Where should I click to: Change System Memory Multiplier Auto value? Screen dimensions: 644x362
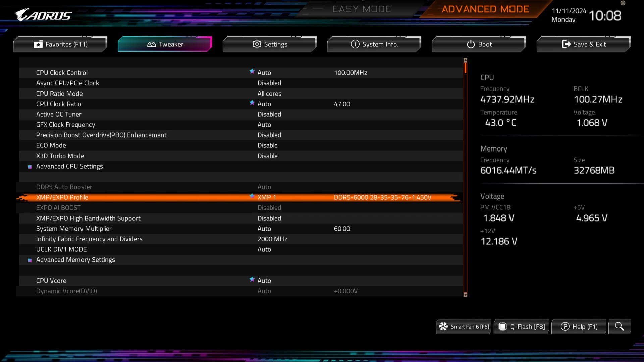[x=264, y=229]
